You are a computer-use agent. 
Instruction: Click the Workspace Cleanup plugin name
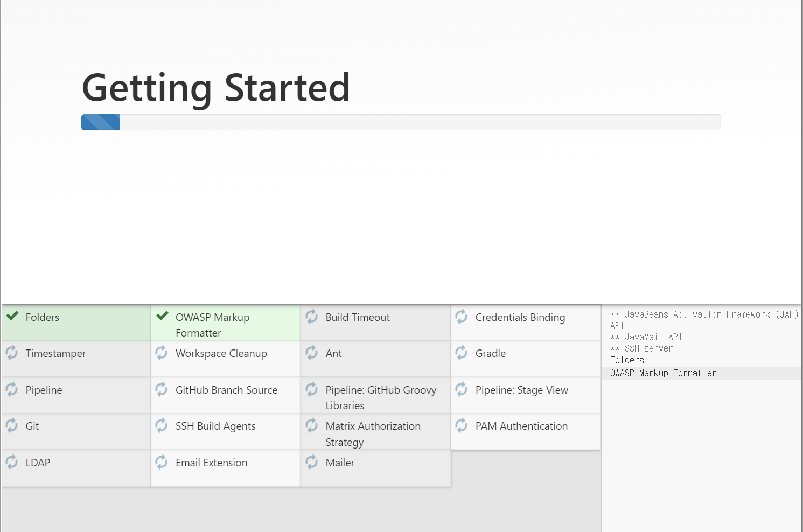point(221,354)
